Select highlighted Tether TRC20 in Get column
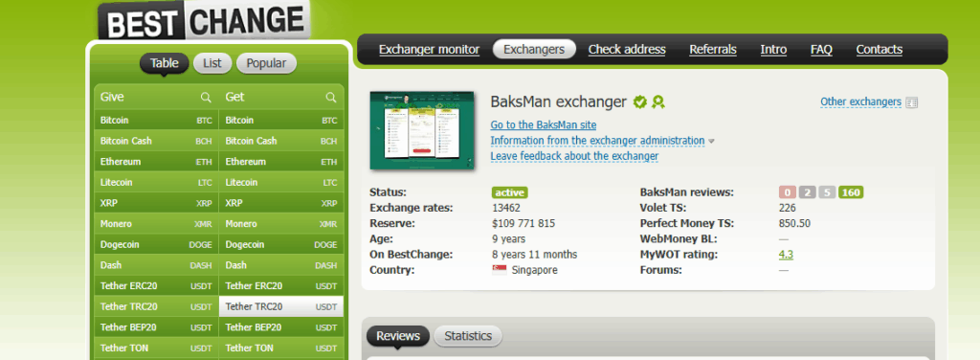Image resolution: width=980 pixels, height=360 pixels. tap(281, 306)
